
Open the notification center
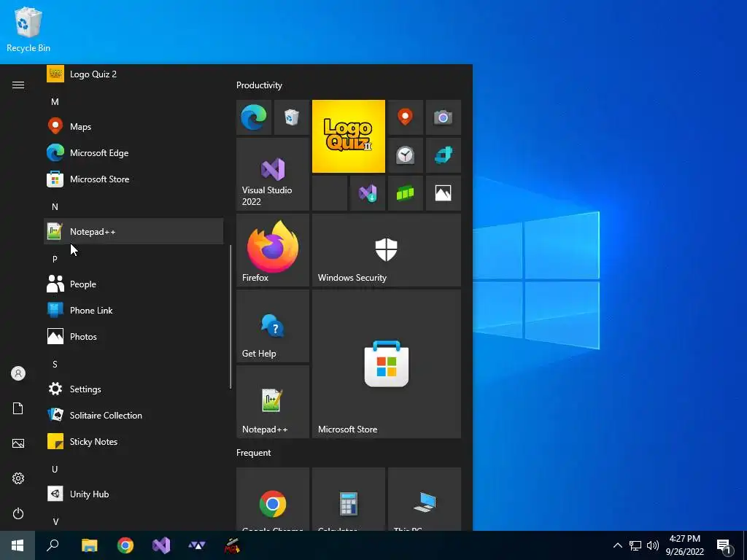[x=724, y=545]
